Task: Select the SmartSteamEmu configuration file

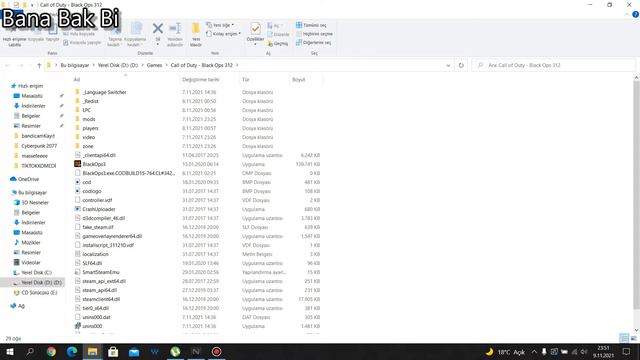Action: click(101, 272)
